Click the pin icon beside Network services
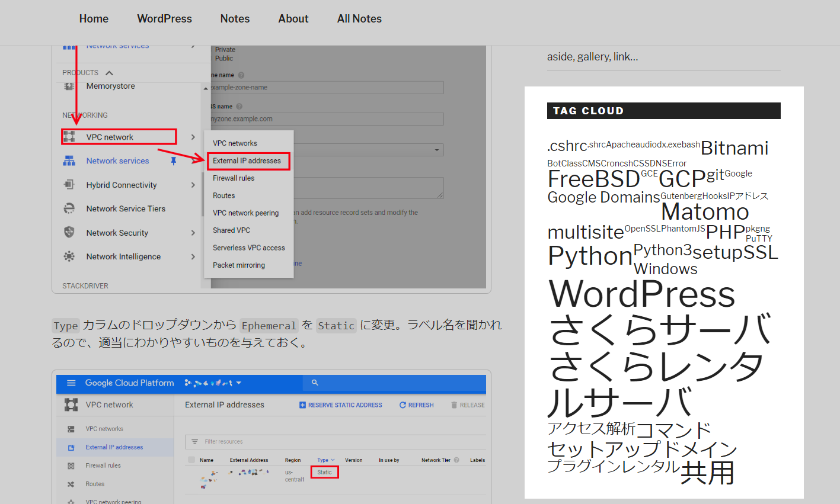 [x=174, y=161]
